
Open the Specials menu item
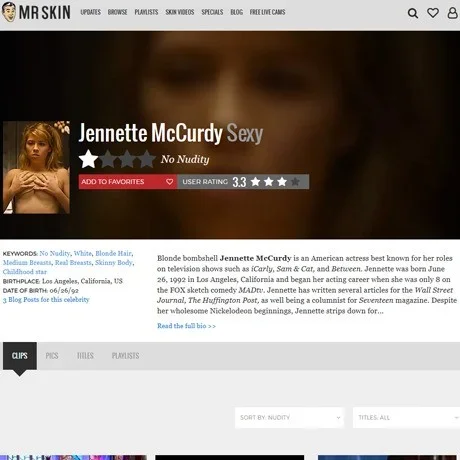212,12
